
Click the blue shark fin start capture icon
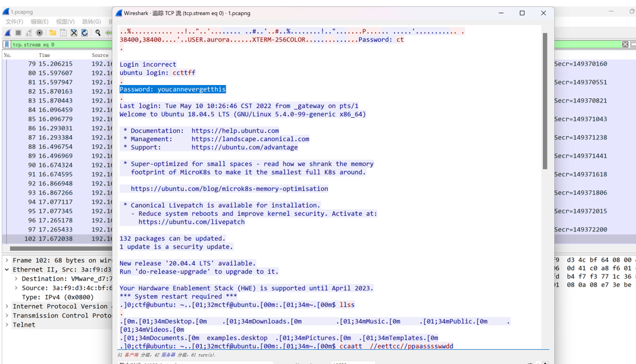tap(7, 33)
